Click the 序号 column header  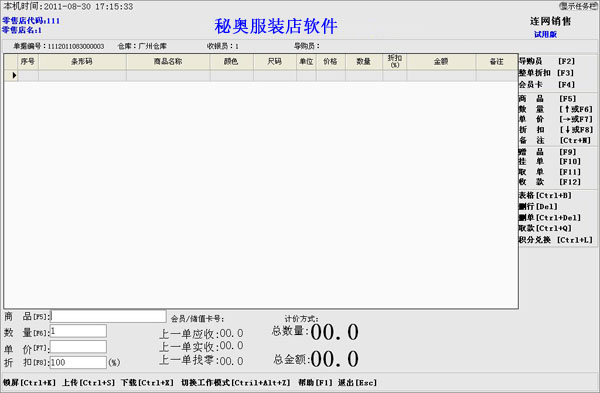click(x=28, y=61)
